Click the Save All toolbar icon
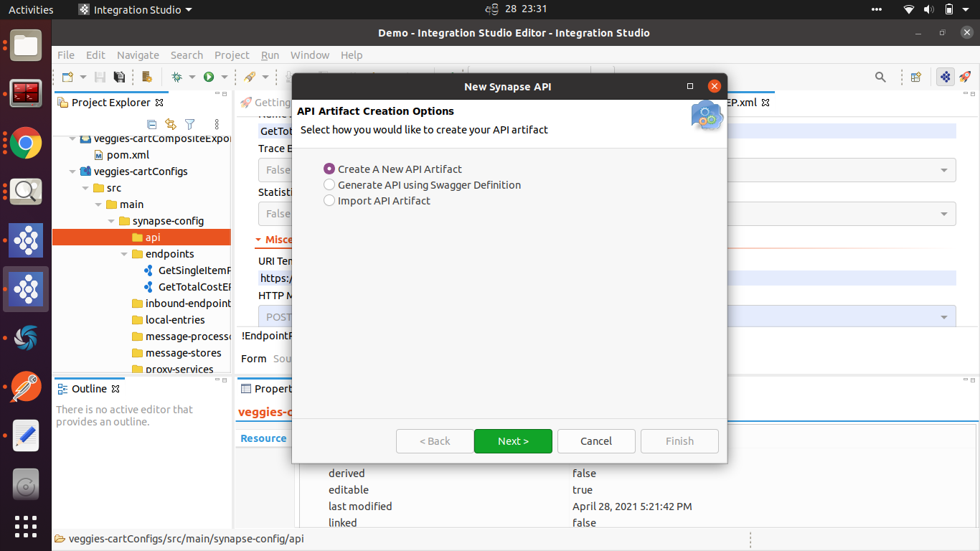This screenshot has width=980, height=551. tap(119, 77)
